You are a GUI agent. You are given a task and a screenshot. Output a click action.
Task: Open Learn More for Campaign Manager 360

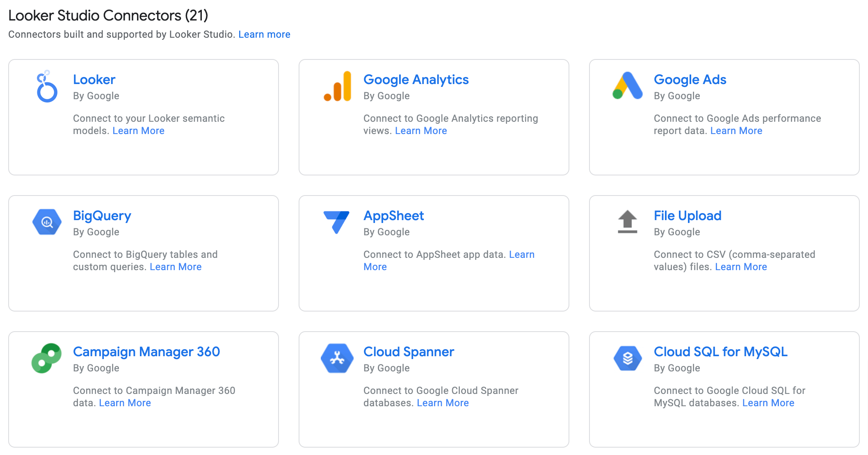click(125, 403)
